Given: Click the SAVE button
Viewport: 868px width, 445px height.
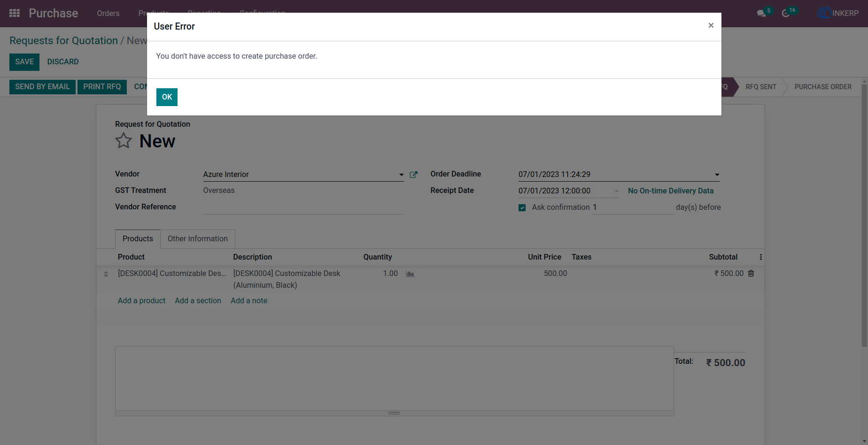Looking at the screenshot, I should tap(24, 62).
